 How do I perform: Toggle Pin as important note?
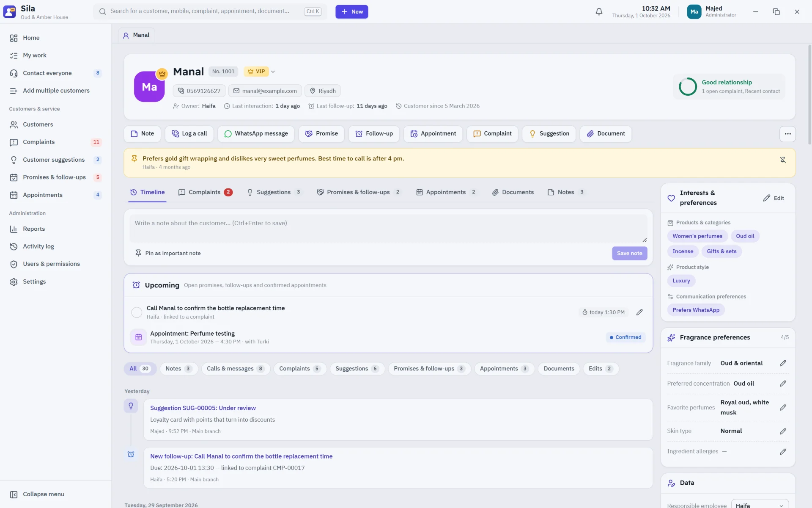point(168,253)
